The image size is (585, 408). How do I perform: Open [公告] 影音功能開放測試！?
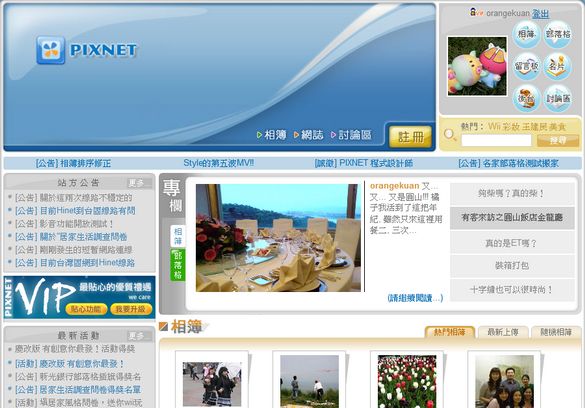(x=64, y=224)
